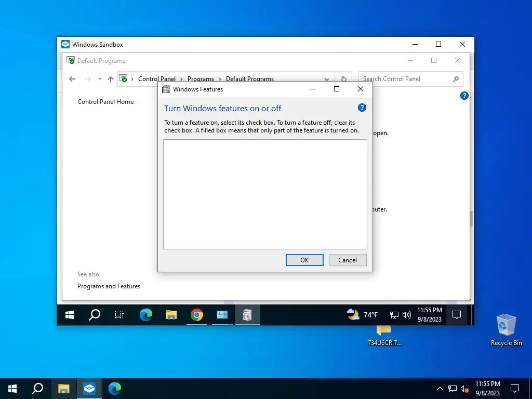
Task: Show hidden icons in host tray
Action: (x=440, y=389)
